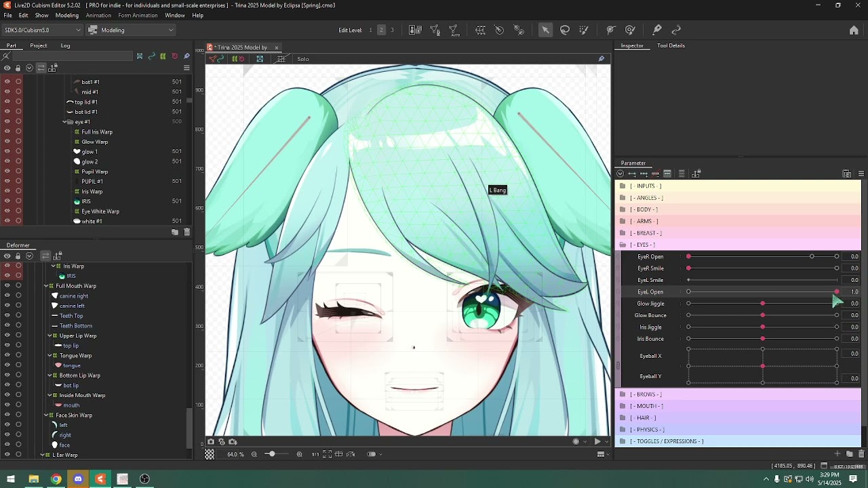The width and height of the screenshot is (868, 488).
Task: Open the Modeling menu
Action: coord(66,16)
